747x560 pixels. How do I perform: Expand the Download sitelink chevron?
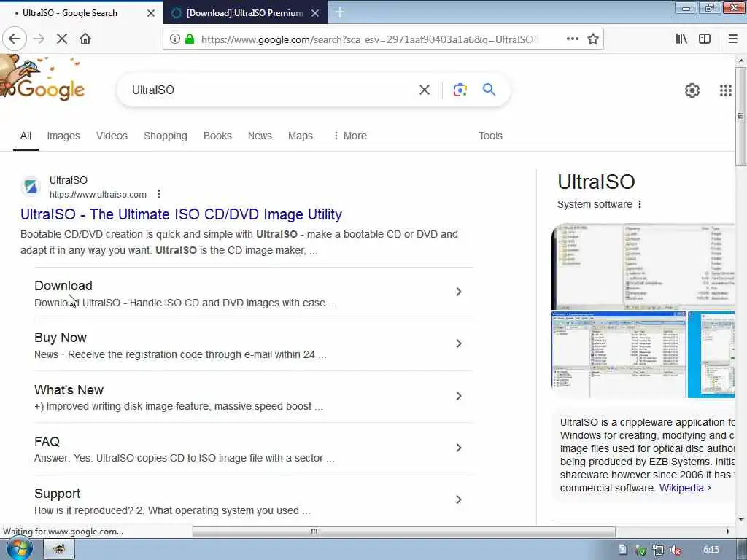(459, 292)
